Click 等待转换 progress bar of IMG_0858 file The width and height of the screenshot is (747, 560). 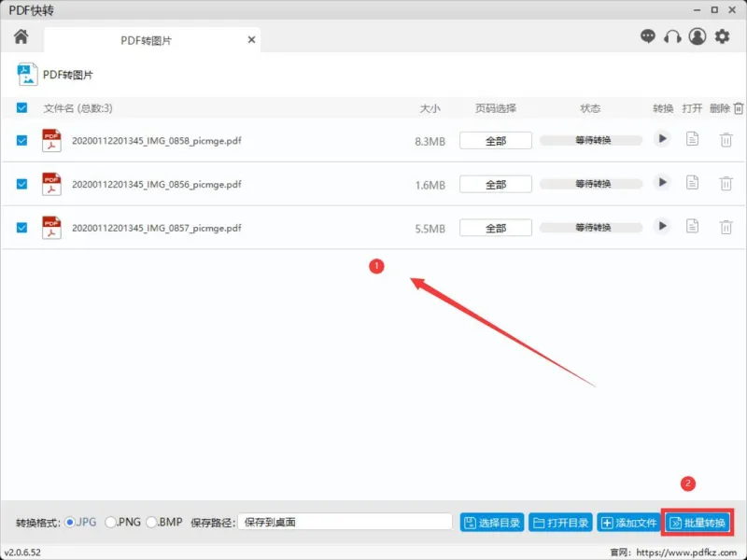(591, 140)
